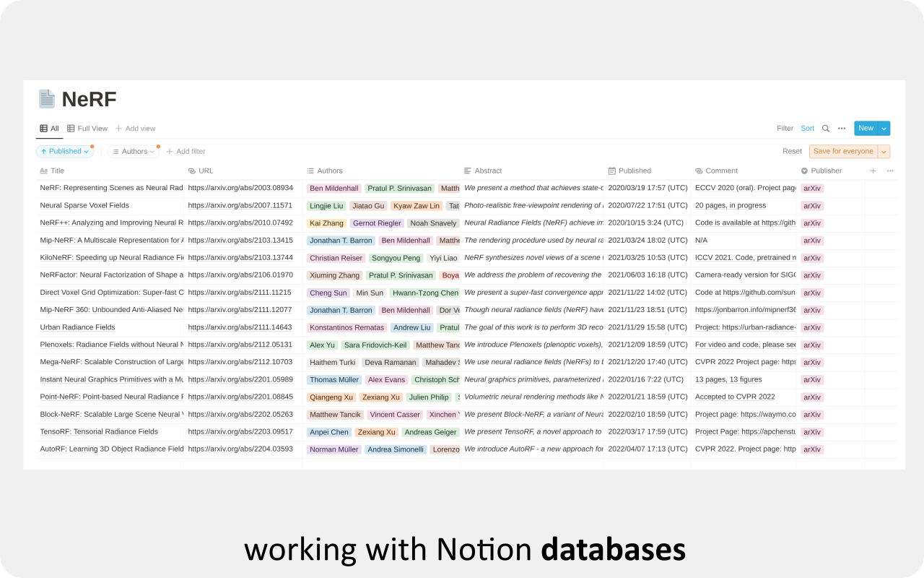Click the Authors column header

click(324, 171)
